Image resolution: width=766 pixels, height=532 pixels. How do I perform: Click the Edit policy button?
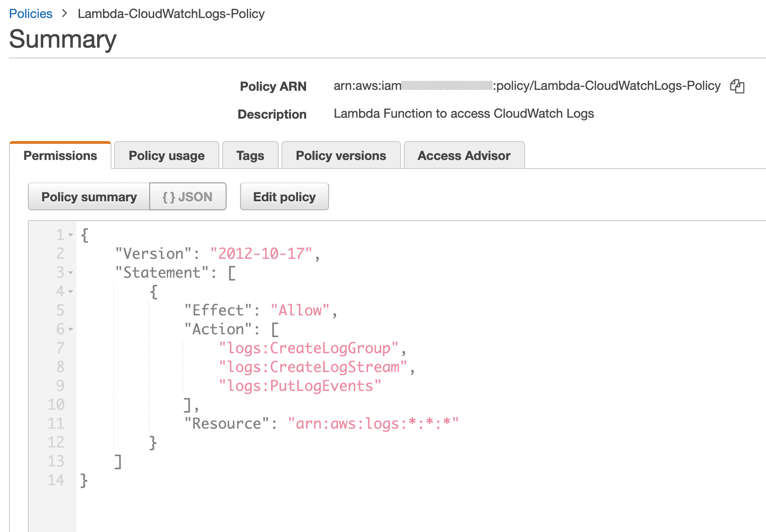284,197
